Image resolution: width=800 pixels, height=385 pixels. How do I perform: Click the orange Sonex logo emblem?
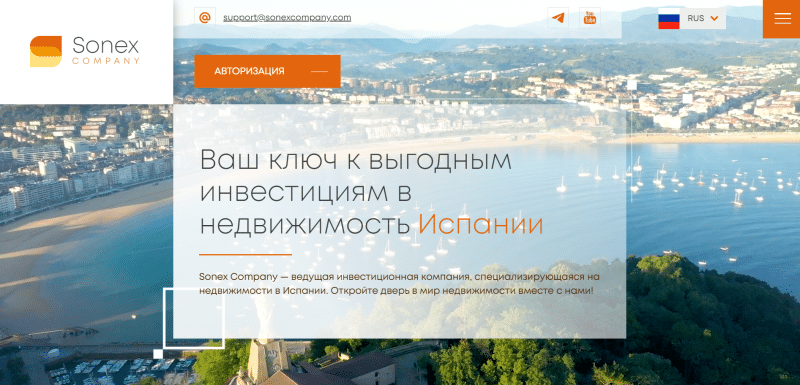click(x=46, y=52)
